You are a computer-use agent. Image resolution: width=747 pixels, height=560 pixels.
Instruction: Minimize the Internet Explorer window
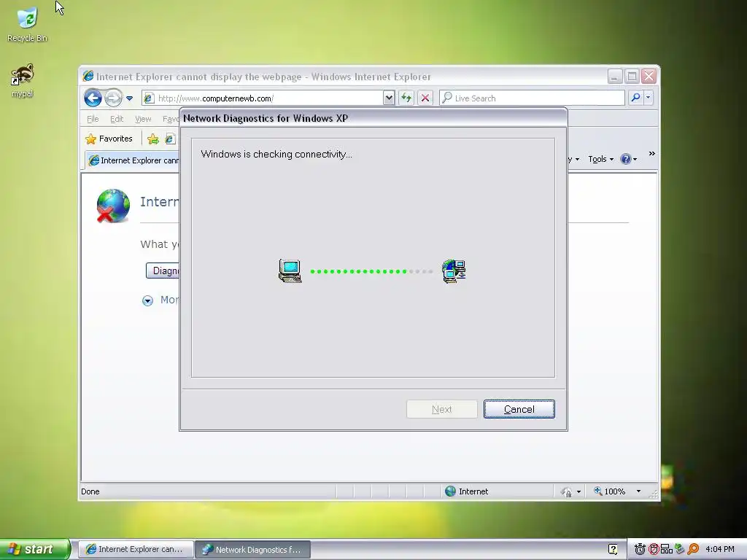click(x=615, y=76)
